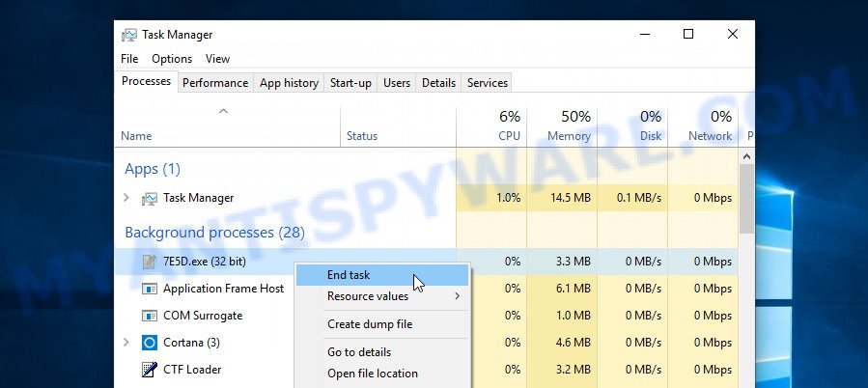The height and width of the screenshot is (388, 868).
Task: Switch to the Performance tab
Action: (215, 83)
